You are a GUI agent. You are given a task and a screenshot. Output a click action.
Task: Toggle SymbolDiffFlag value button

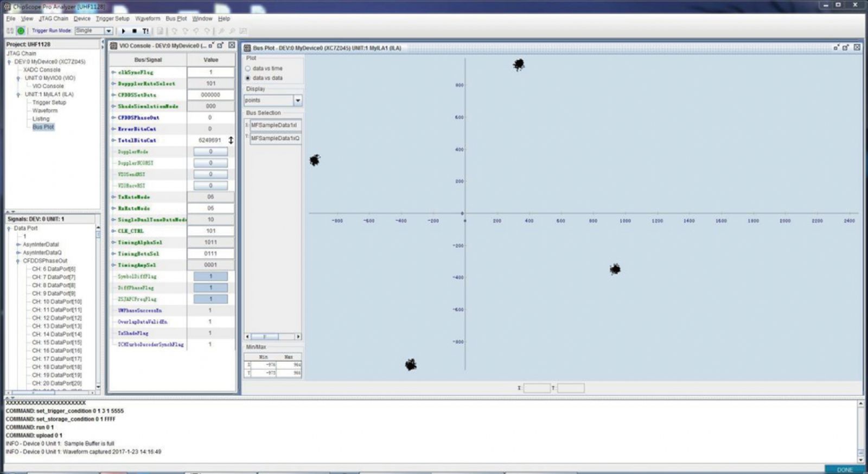coord(210,276)
